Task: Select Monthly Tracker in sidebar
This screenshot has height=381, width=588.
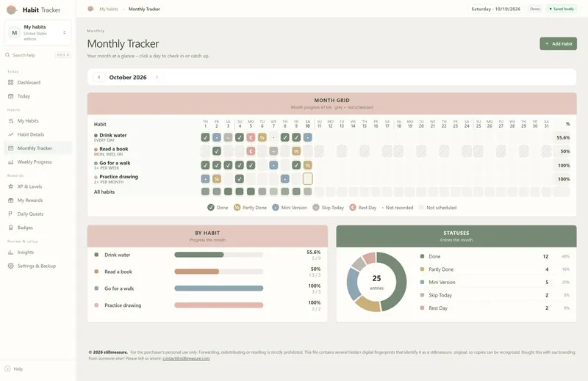Action: [x=38, y=148]
